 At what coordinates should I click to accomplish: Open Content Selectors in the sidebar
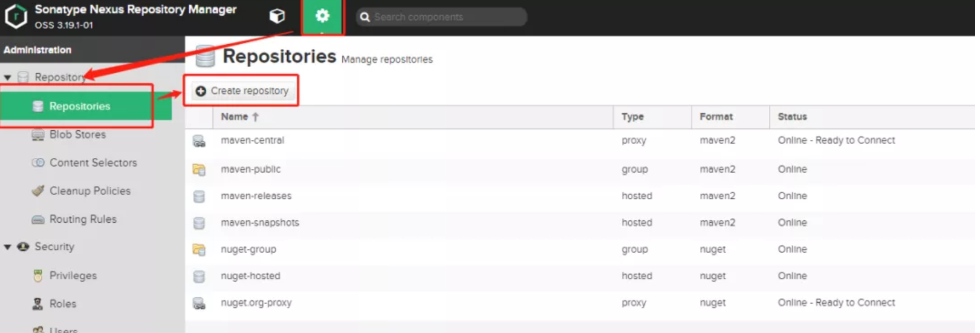click(x=93, y=162)
